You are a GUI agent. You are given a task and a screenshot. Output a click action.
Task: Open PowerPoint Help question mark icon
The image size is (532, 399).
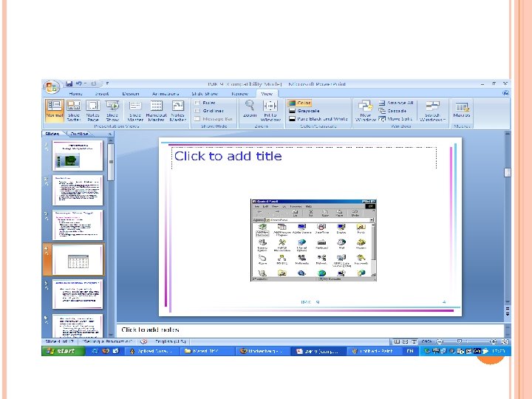pos(505,93)
